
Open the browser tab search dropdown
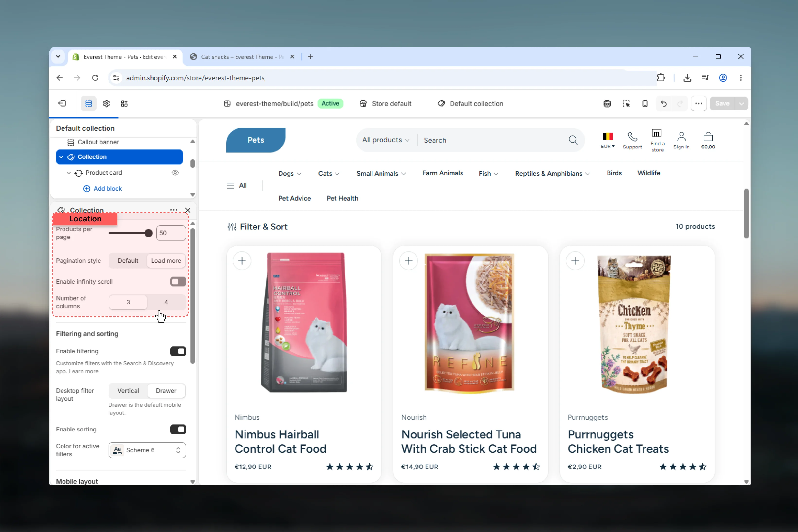tap(58, 57)
